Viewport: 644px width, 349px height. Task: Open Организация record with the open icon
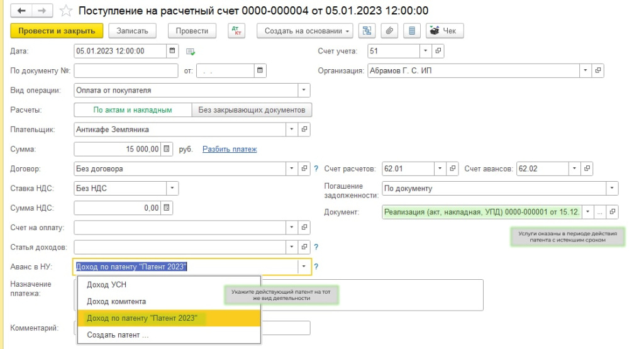point(598,70)
